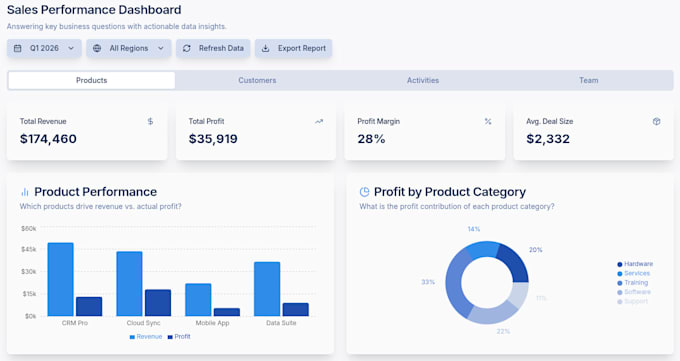Click the Cloud Sync revenue bar
The height and width of the screenshot is (361, 680).
click(129, 284)
